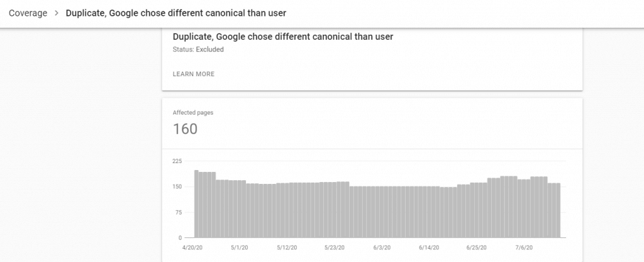The image size is (644, 262).
Task: Click the 75 y-axis label
Action: (179, 212)
